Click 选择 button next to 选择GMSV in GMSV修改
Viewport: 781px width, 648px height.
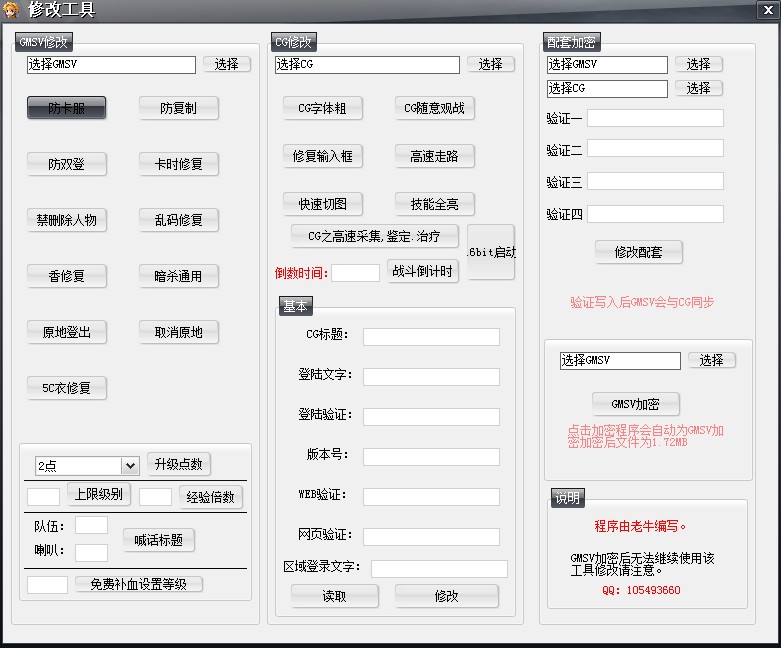click(x=227, y=64)
